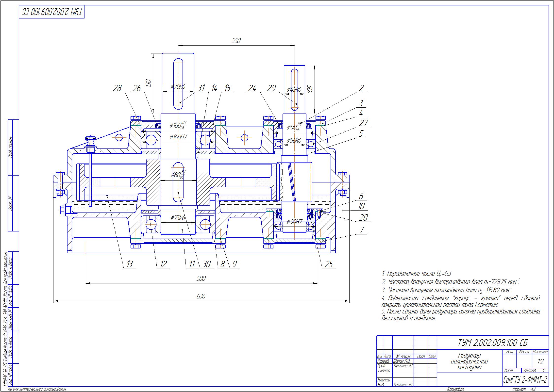Viewport: 554px width, 392px height.
Task: Click part callout number 15
Action: tap(227, 88)
